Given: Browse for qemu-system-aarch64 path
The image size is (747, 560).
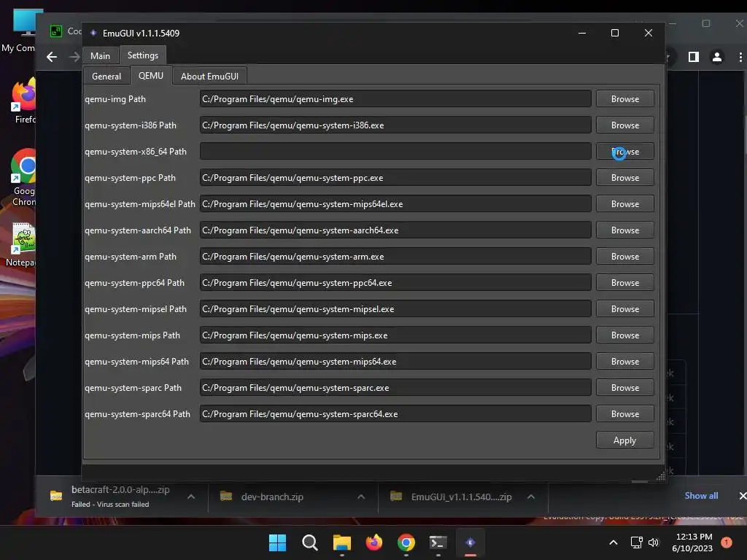Looking at the screenshot, I should click(625, 230).
